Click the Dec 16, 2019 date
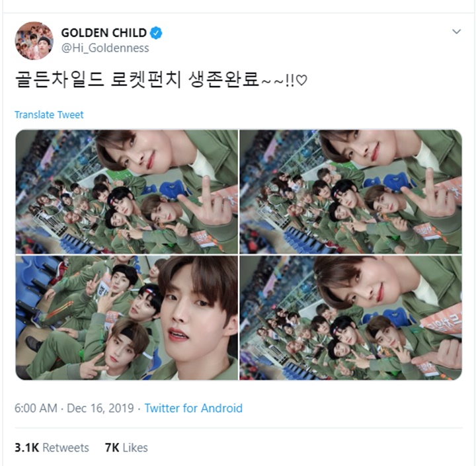This screenshot has width=476, height=466. [100, 408]
